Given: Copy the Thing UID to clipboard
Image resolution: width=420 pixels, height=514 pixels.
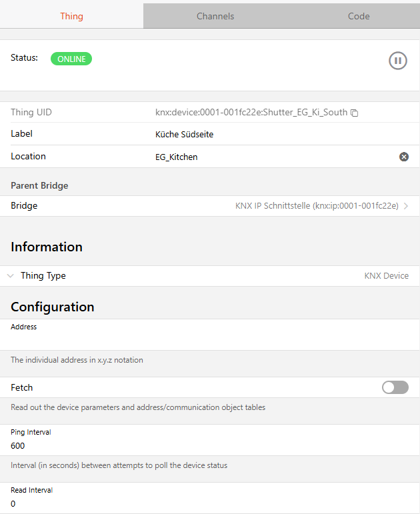Looking at the screenshot, I should pyautogui.click(x=354, y=113).
